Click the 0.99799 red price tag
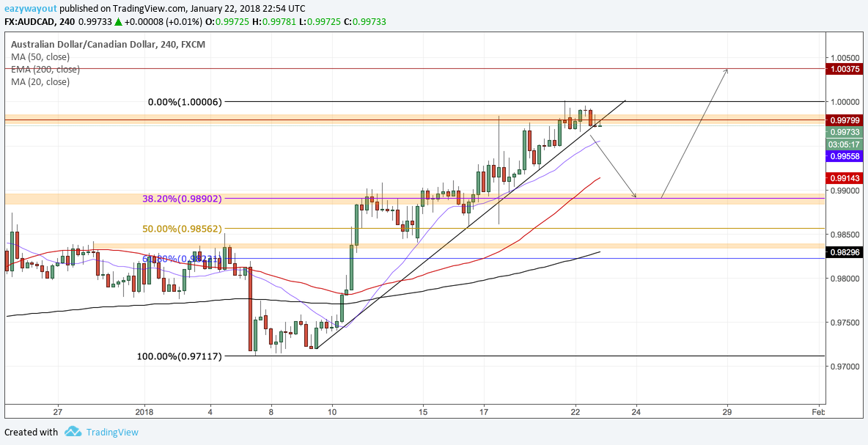 846,120
